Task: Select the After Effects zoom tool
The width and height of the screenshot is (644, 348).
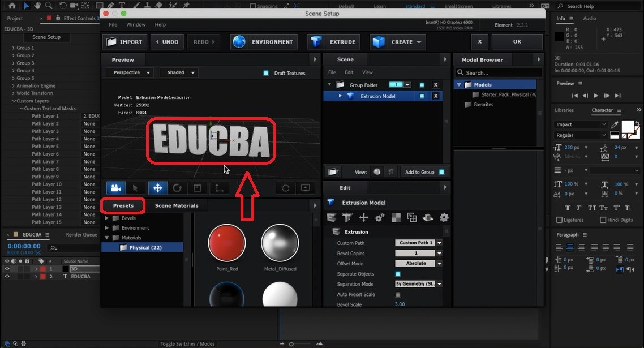Action: [49, 5]
